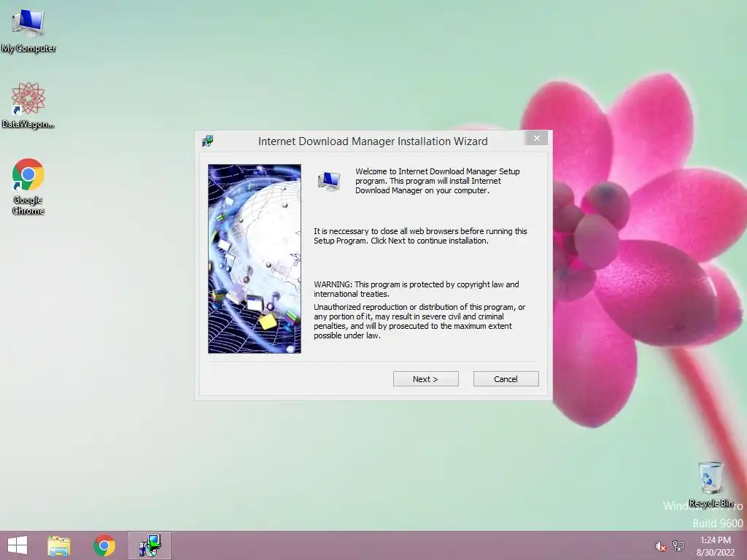Open File Explorer from the taskbar
Viewport: 747px width, 560px height.
click(59, 545)
